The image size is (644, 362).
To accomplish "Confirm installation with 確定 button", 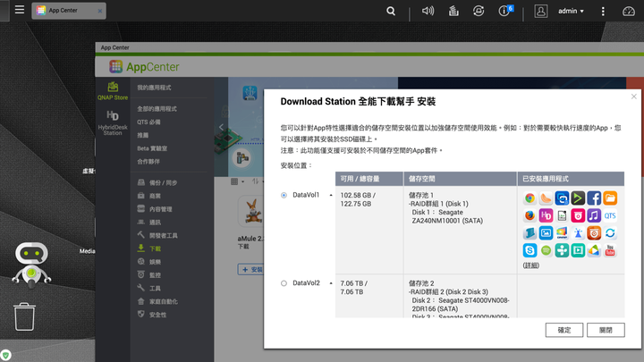I will pyautogui.click(x=563, y=330).
